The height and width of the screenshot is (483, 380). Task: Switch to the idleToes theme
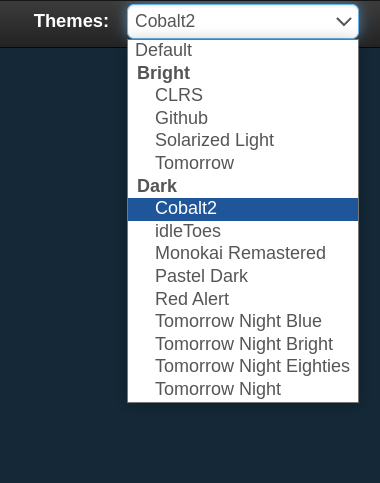click(x=243, y=231)
